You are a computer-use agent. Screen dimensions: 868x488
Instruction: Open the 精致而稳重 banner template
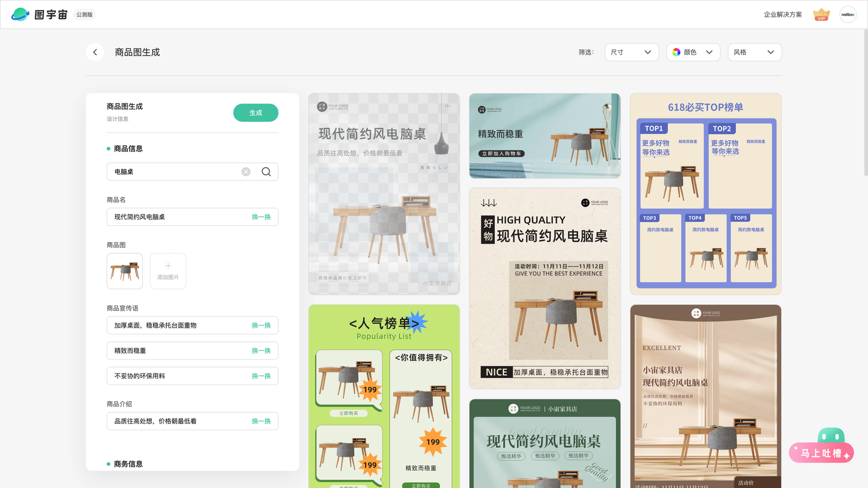click(x=545, y=136)
